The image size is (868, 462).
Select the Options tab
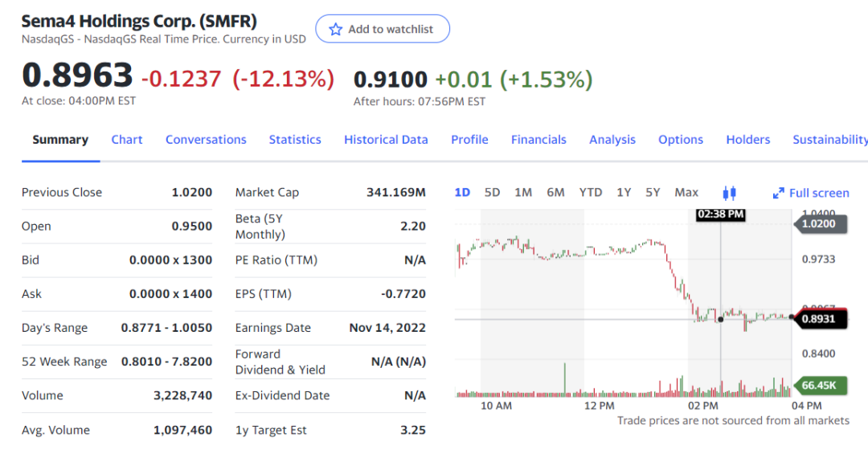[681, 140]
